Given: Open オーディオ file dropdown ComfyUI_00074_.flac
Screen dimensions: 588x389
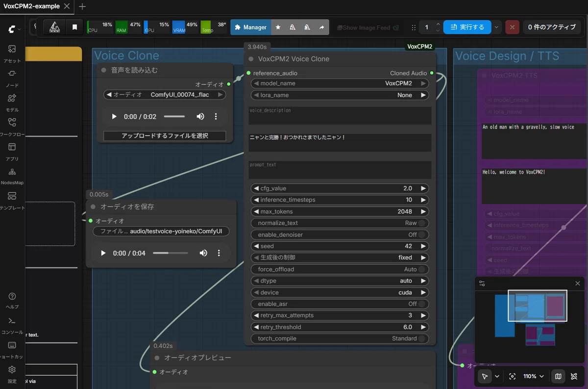Looking at the screenshot, I should (165, 95).
